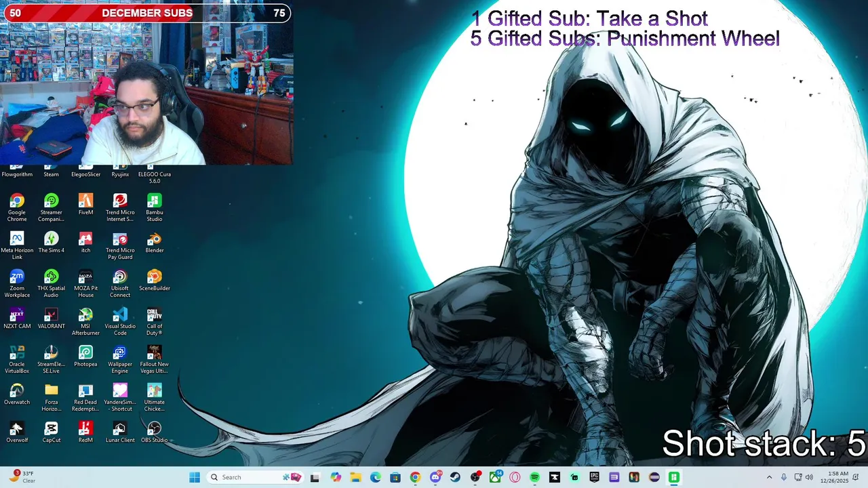This screenshot has width=868, height=488.
Task: Select Zoom Workplace desktop icon
Action: coord(17,283)
